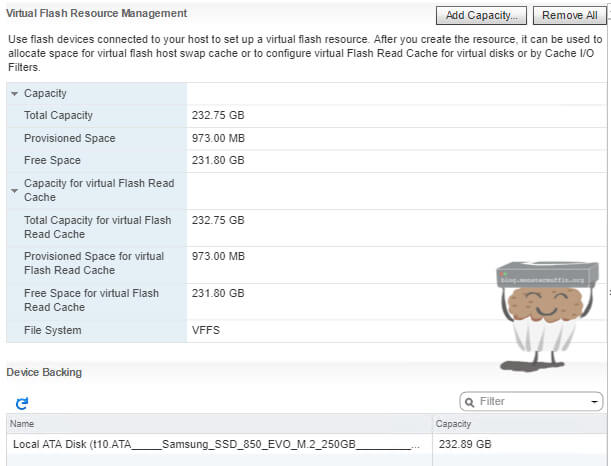This screenshot has width=611, height=466.
Task: Open the Filter dropdown arrow
Action: (596, 402)
